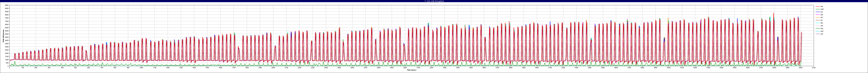Click the 5000 tick on the y-axis
Image resolution: width=868 pixels, height=73 pixels.
tap(7, 34)
